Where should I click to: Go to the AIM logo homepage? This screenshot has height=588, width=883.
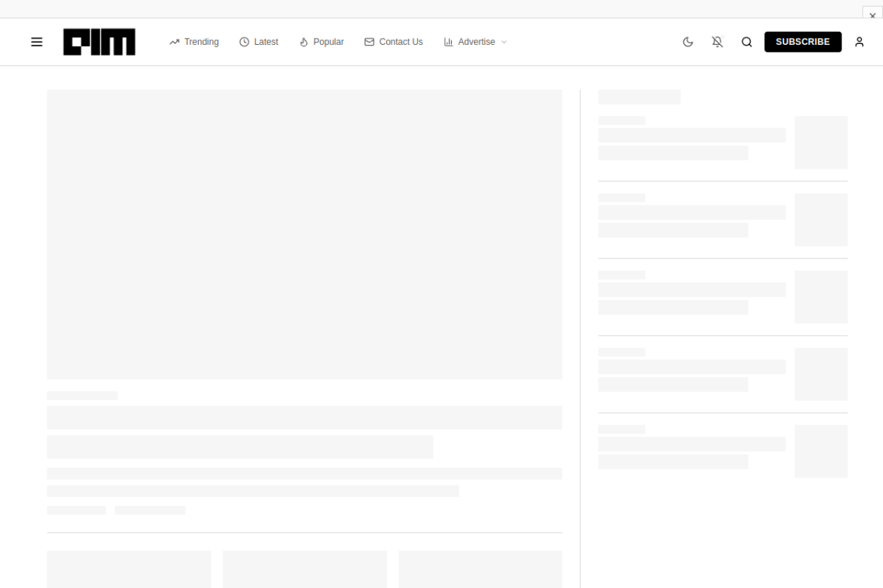pos(99,42)
